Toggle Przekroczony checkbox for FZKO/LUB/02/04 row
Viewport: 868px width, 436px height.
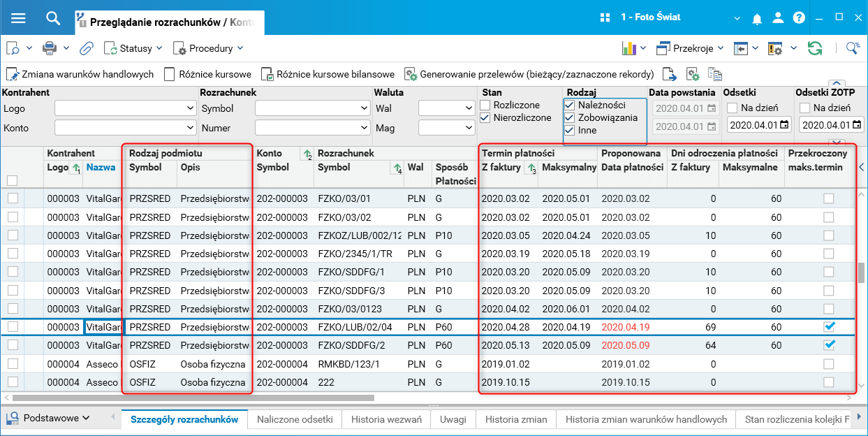coord(829,326)
